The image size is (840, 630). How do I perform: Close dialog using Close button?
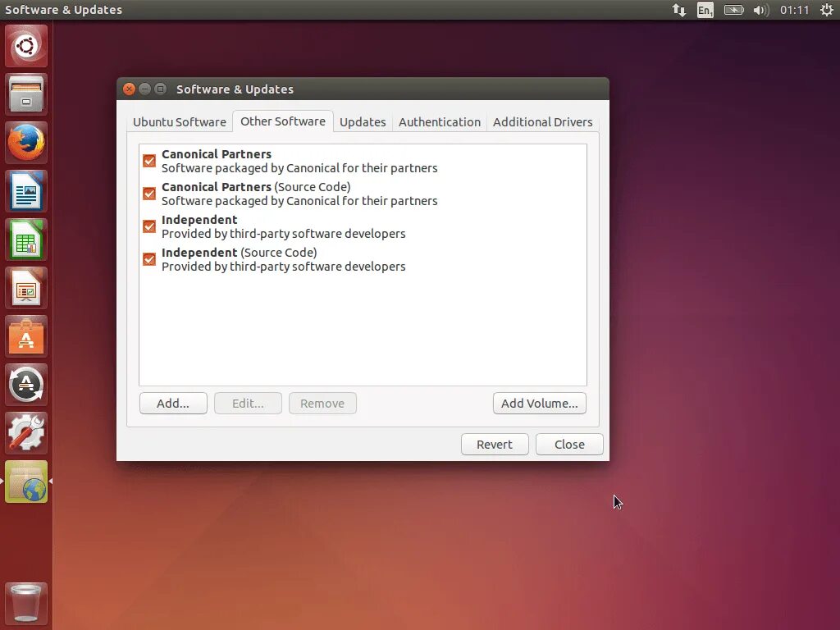pyautogui.click(x=569, y=444)
